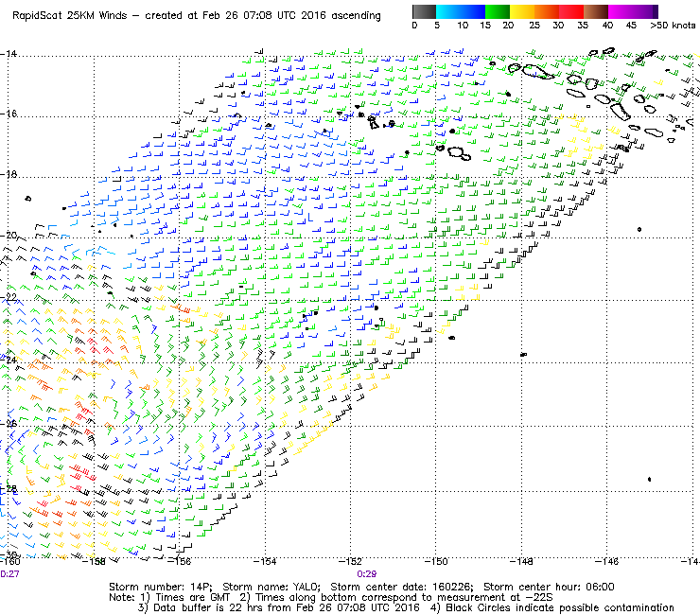Click the green 15-20 knots legend swatch

pos(498,11)
